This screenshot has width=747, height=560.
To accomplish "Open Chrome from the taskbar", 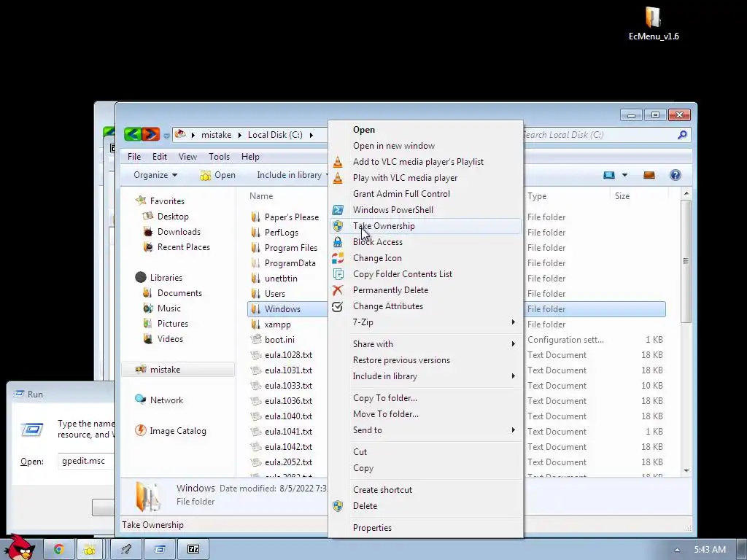I will tap(58, 549).
